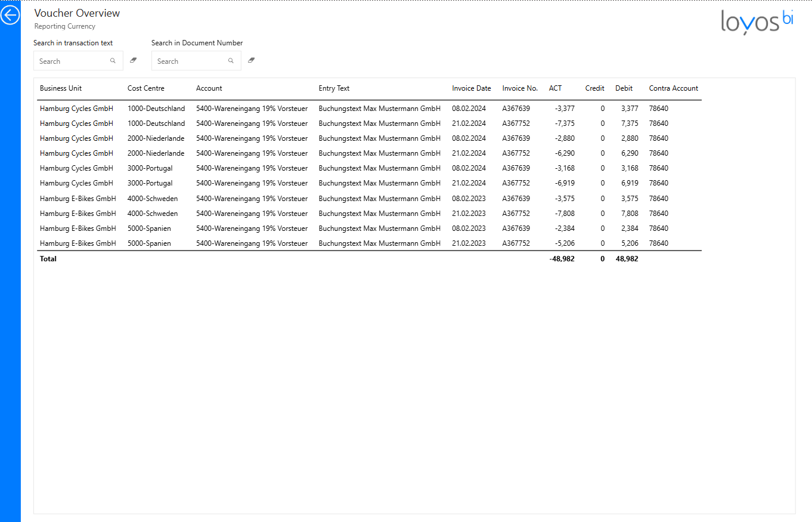Viewport: 812px width, 522px height.
Task: Click ACT value -7,808
Action: pyautogui.click(x=565, y=214)
